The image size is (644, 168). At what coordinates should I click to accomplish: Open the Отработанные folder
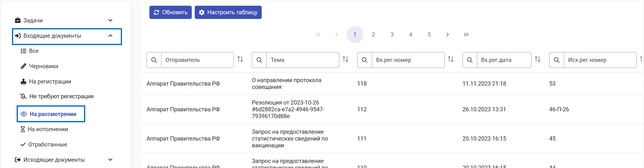(x=48, y=145)
